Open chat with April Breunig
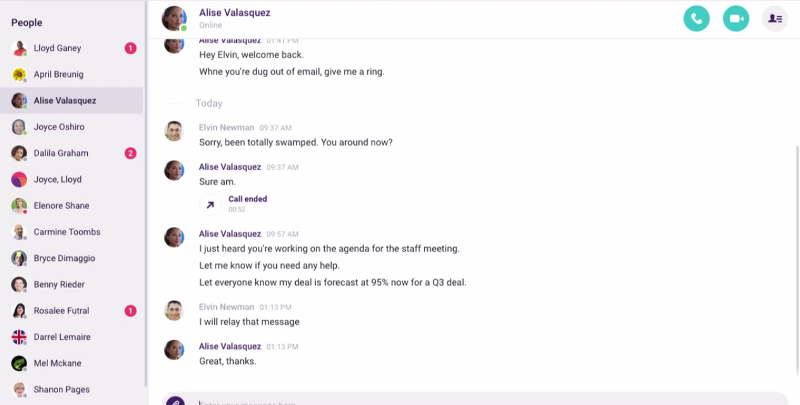The height and width of the screenshot is (405, 800). (x=59, y=75)
